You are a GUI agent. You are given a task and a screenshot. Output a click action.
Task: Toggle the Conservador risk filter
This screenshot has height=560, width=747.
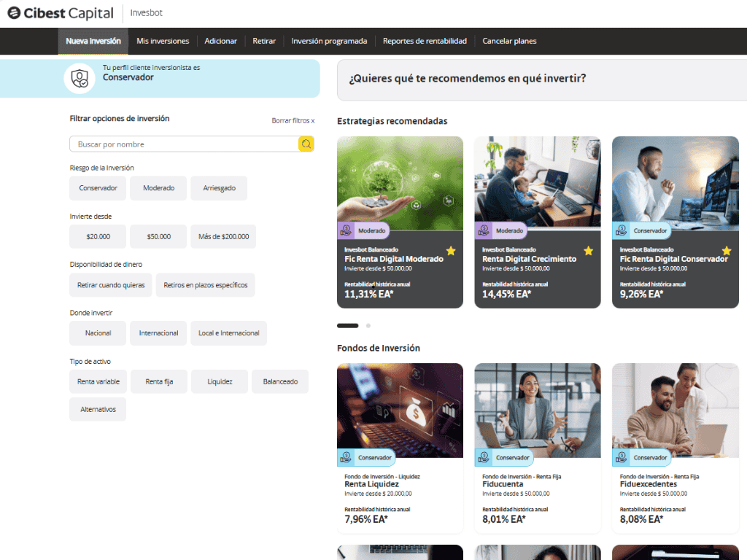97,187
